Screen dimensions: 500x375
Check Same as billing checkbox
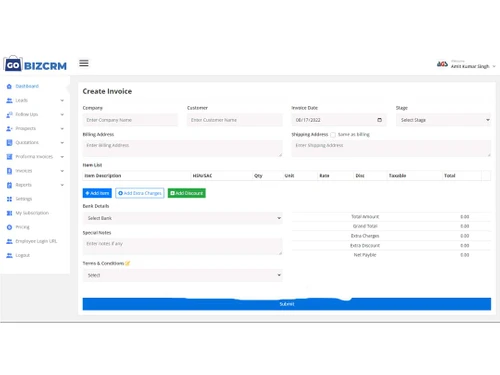coord(333,135)
